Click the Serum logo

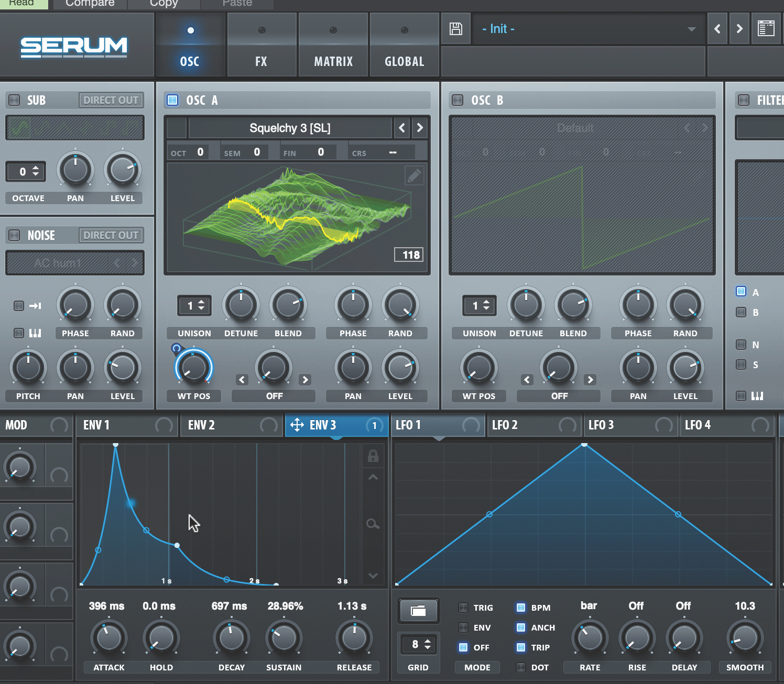74,47
